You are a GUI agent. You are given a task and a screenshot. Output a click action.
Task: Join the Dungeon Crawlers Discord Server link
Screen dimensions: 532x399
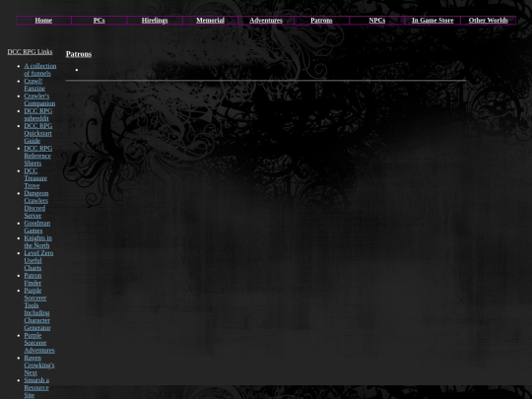click(36, 204)
